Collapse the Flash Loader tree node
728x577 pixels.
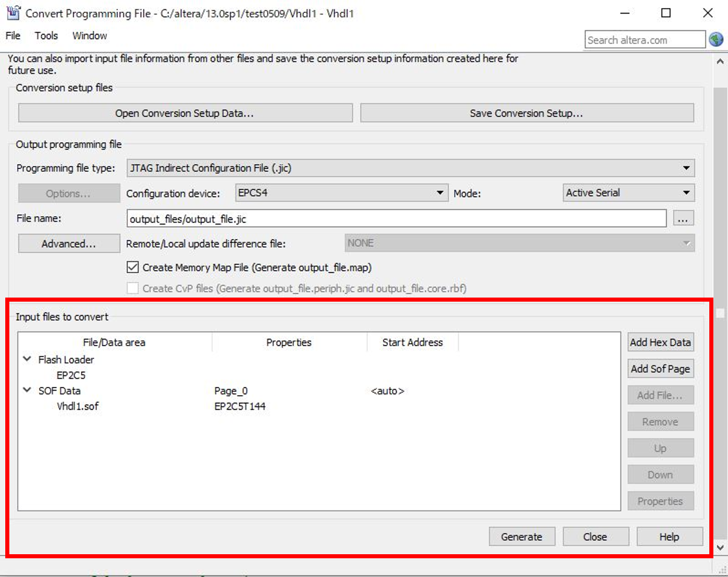27,359
